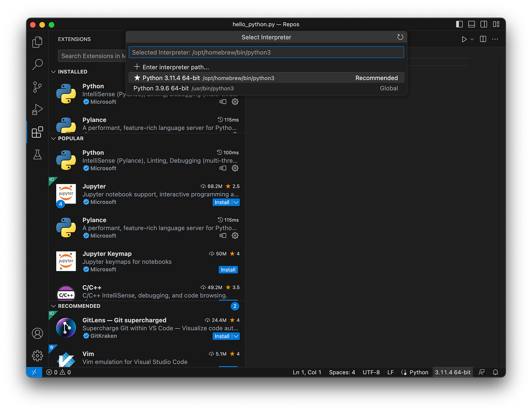532x412 pixels.
Task: Open problems errors and warnings count
Action: (x=58, y=372)
